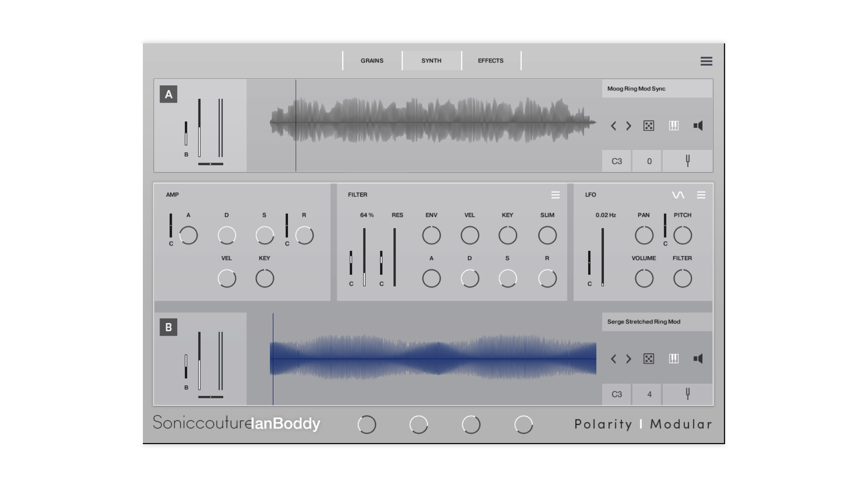The width and height of the screenshot is (868, 488).
Task: Open the main hamburger menu top right
Action: pyautogui.click(x=706, y=61)
